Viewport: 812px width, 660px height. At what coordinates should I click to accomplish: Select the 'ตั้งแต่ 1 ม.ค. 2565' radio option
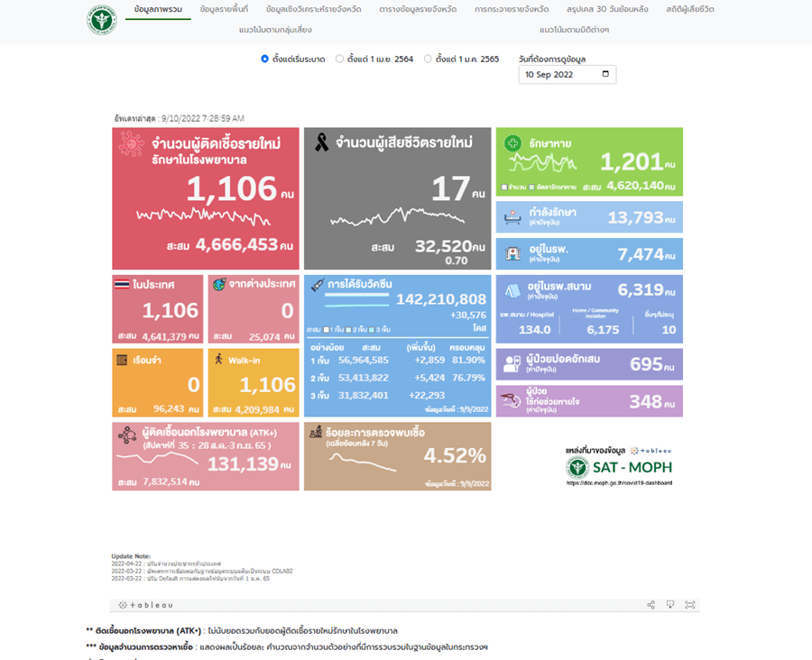tap(428, 59)
